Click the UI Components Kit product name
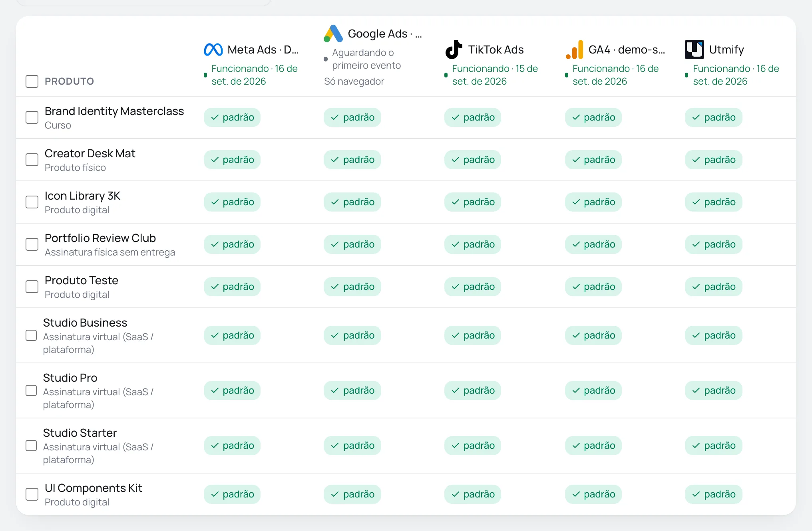This screenshot has height=531, width=812. [94, 488]
